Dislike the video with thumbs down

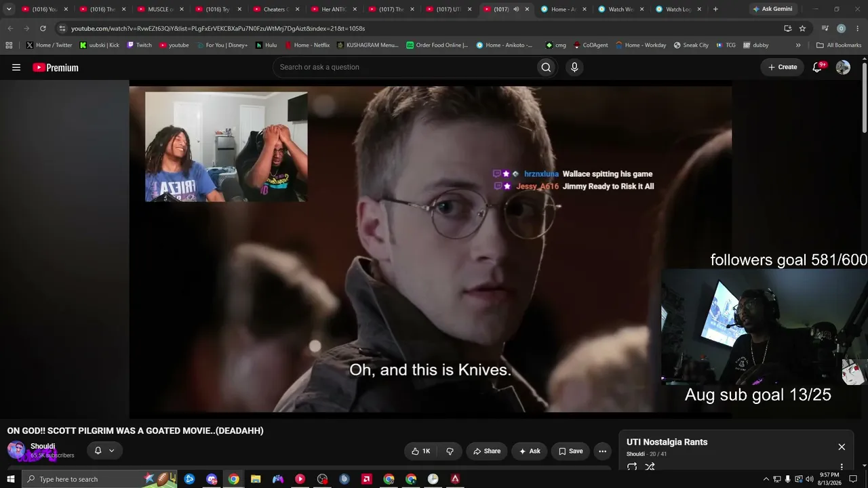click(450, 451)
